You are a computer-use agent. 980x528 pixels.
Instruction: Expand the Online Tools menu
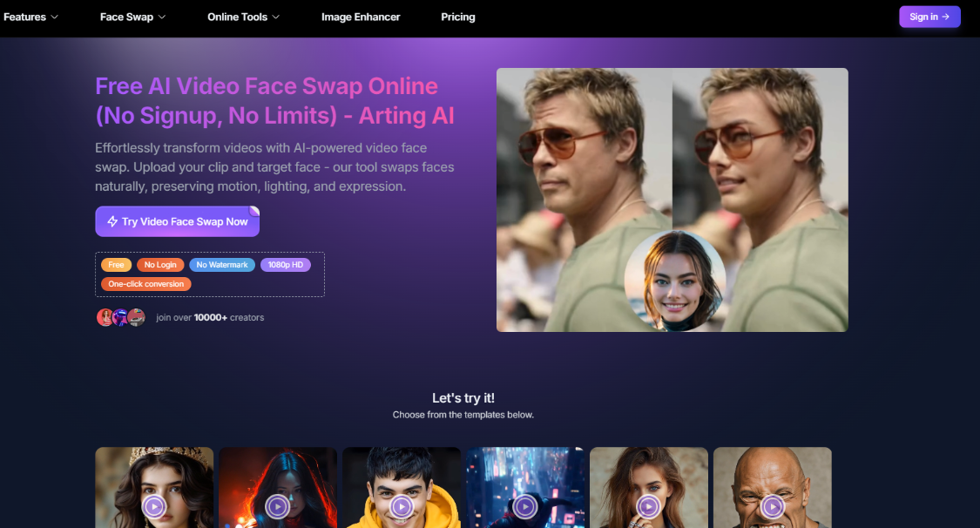point(244,17)
